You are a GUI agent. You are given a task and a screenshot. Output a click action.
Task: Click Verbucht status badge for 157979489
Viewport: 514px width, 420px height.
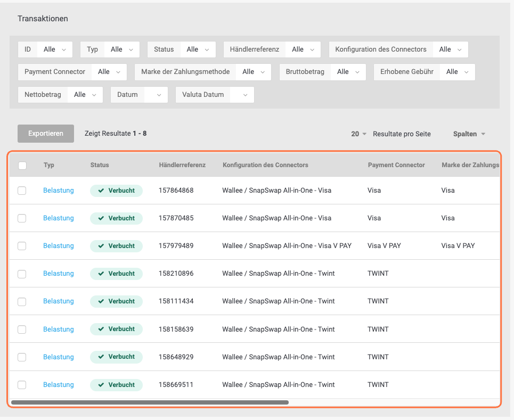pyautogui.click(x=116, y=246)
